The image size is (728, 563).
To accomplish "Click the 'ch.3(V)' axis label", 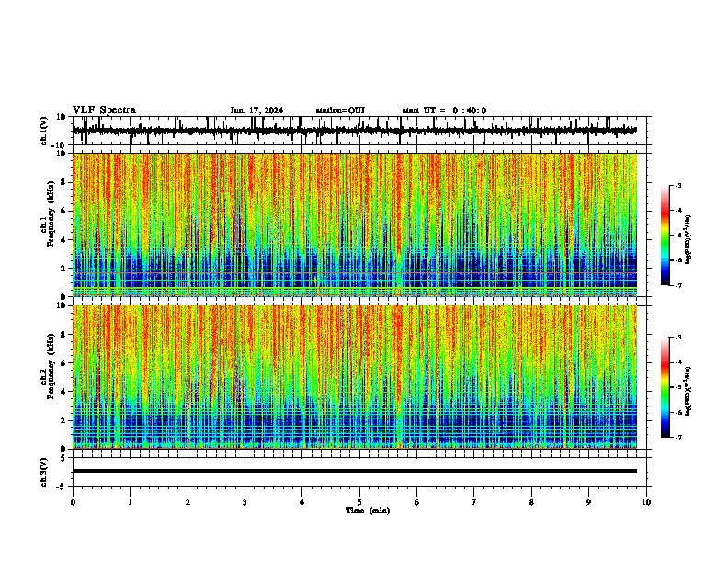I will tap(43, 473).
